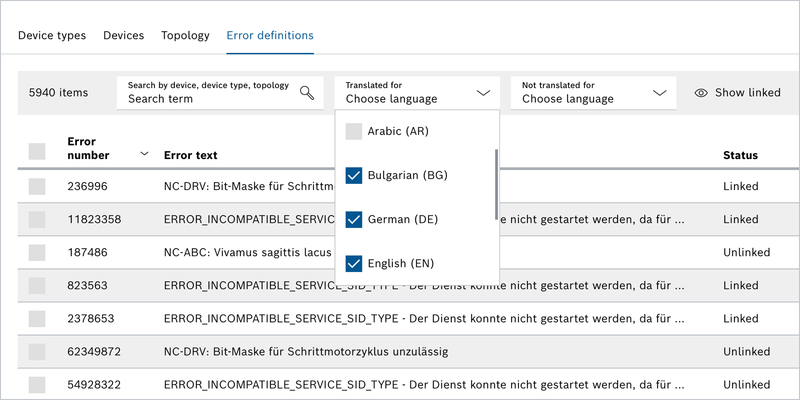Select the row checkbox for error 236996
This screenshot has height=400, width=800.
point(37,186)
